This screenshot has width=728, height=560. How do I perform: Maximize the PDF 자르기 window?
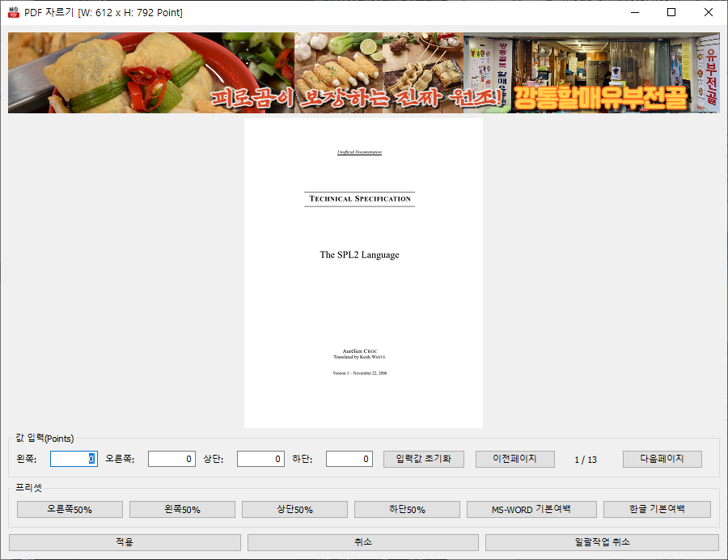[x=671, y=12]
